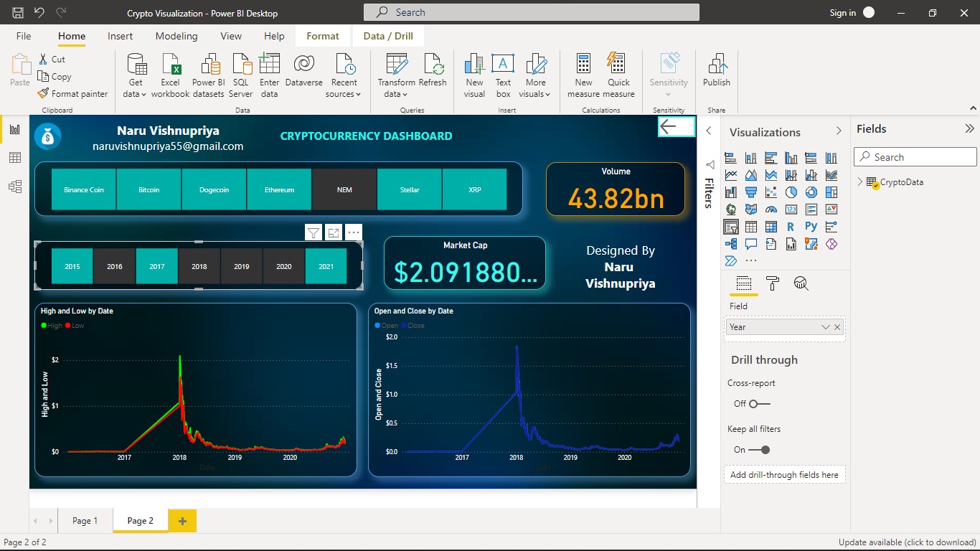Screen dimensions: 980x551
Task: Click the Refresh button
Action: pyautogui.click(x=433, y=70)
